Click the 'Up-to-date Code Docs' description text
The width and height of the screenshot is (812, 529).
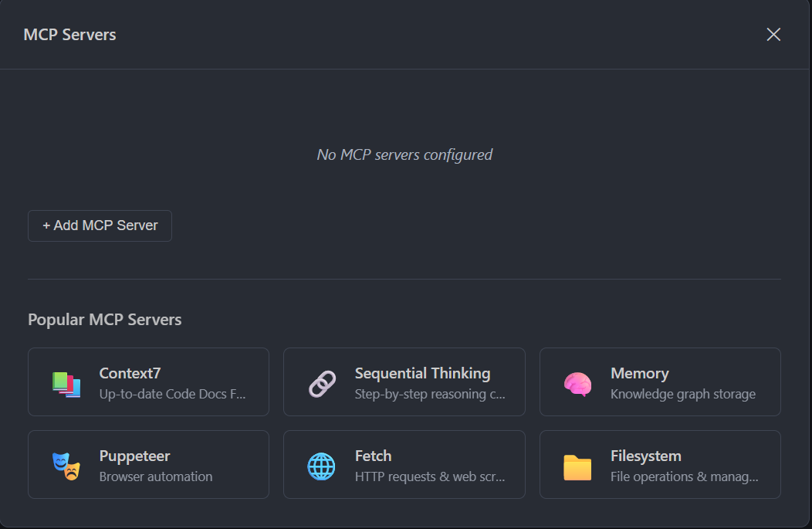click(x=172, y=394)
